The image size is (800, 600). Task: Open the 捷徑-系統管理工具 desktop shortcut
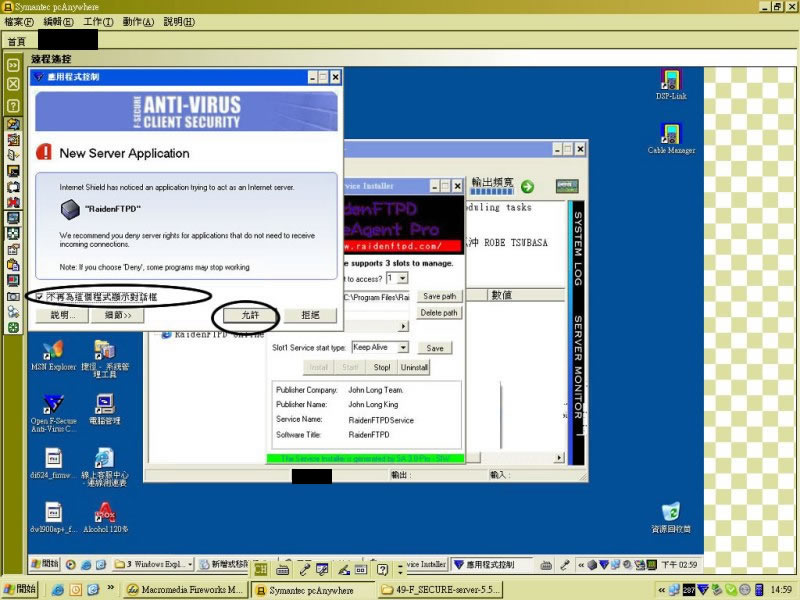[x=105, y=359]
